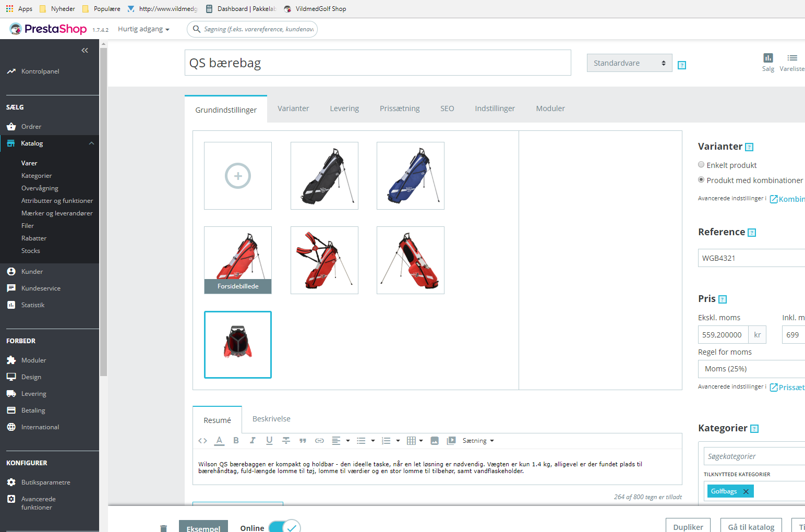Toggle the Online switch
The width and height of the screenshot is (805, 532).
tap(285, 527)
